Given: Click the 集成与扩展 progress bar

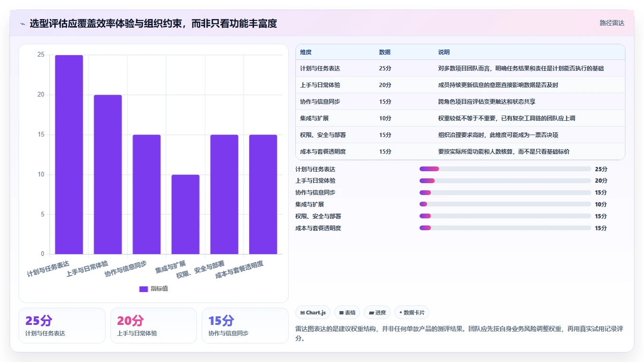Looking at the screenshot, I should click(x=505, y=204).
